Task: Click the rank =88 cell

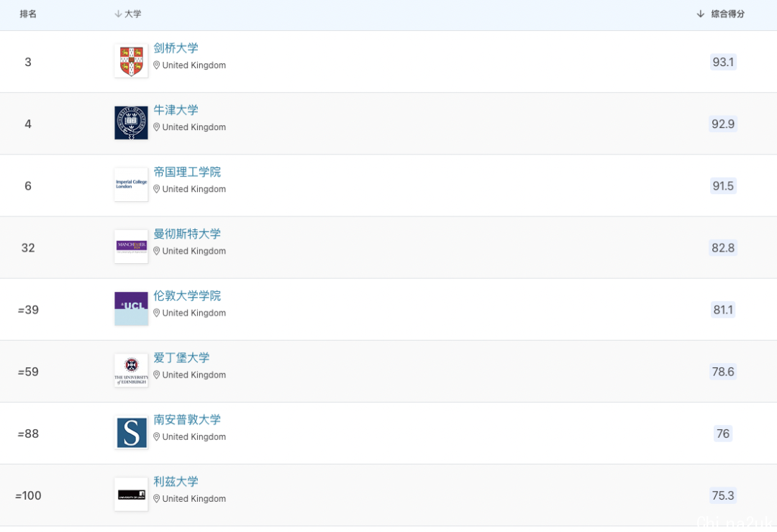Action: coord(28,434)
